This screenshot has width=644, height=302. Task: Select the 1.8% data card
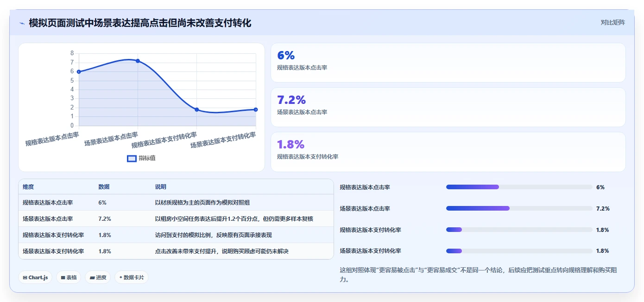point(448,152)
